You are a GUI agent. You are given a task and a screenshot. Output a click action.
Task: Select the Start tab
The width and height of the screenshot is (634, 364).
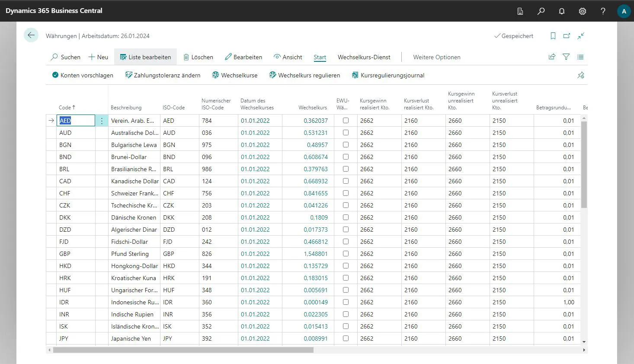[320, 57]
